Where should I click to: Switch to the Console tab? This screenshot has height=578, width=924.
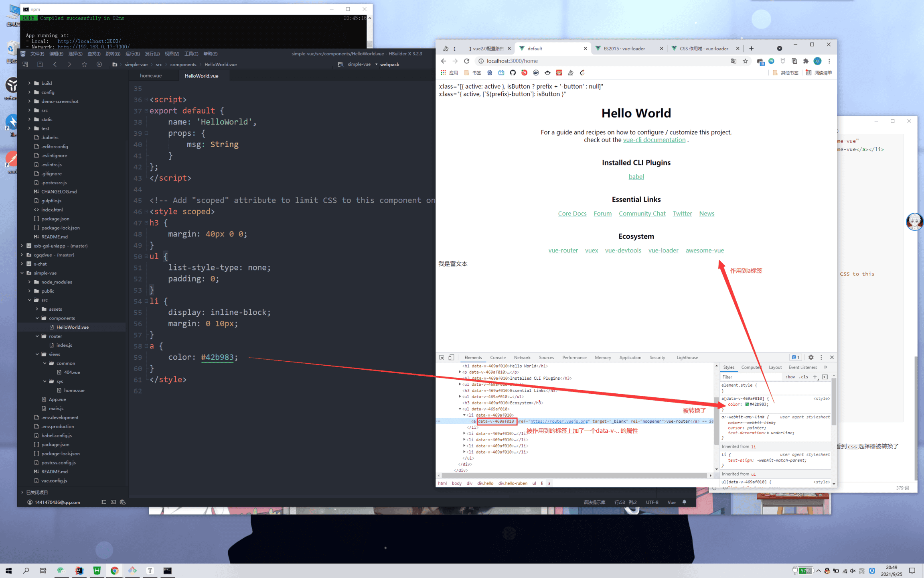point(497,357)
